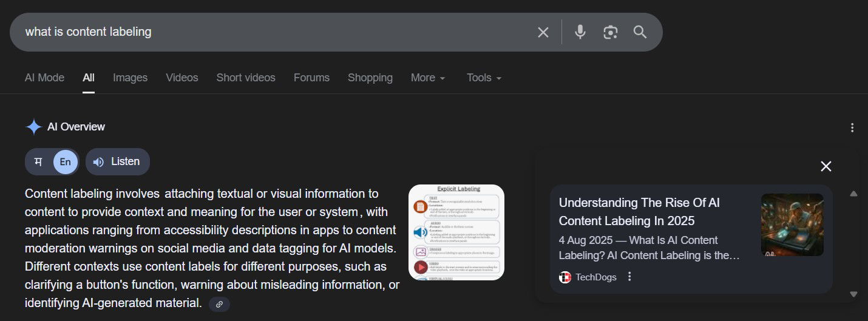Go to Short videos tab

(246, 78)
